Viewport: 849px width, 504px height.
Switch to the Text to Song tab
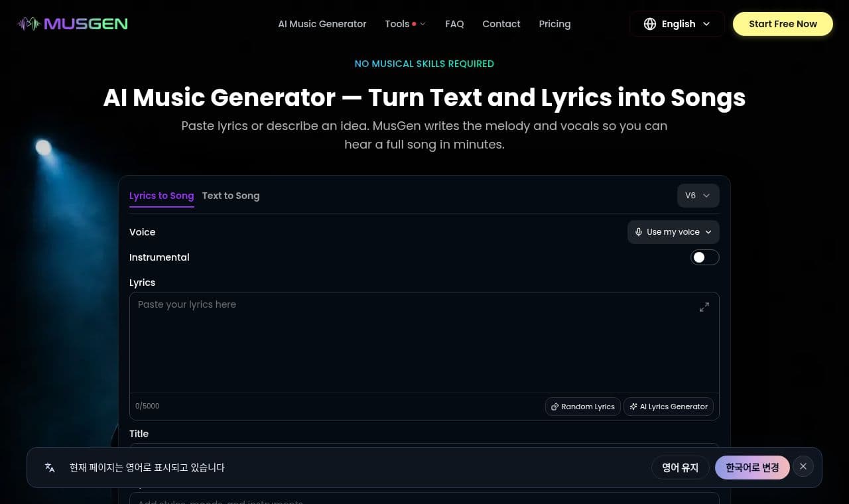(x=231, y=196)
